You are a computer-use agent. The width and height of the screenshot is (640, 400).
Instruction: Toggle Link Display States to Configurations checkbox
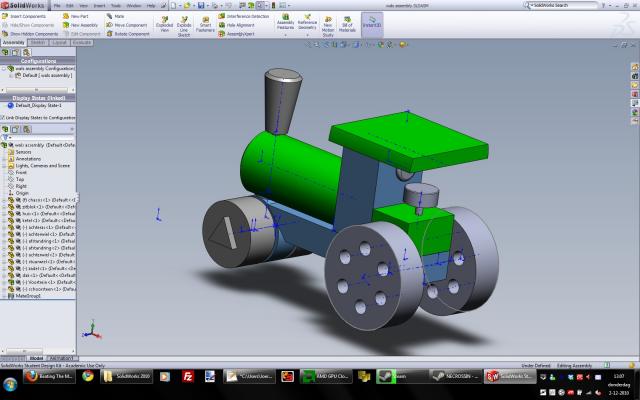(4, 117)
